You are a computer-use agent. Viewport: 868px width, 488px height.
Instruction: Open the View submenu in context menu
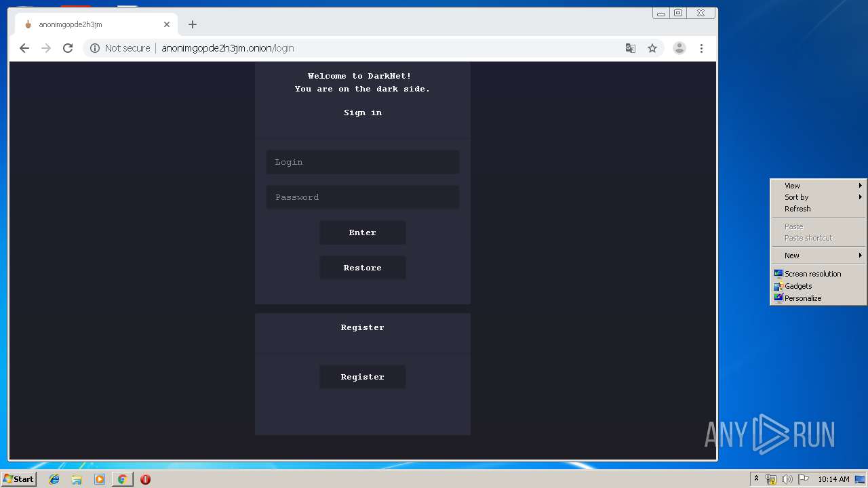pos(818,186)
